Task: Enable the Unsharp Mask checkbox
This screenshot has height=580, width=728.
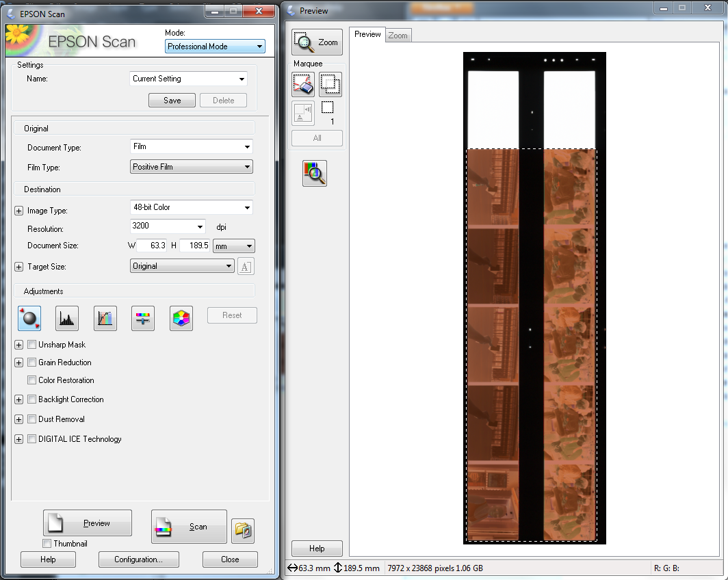Action: (31, 344)
